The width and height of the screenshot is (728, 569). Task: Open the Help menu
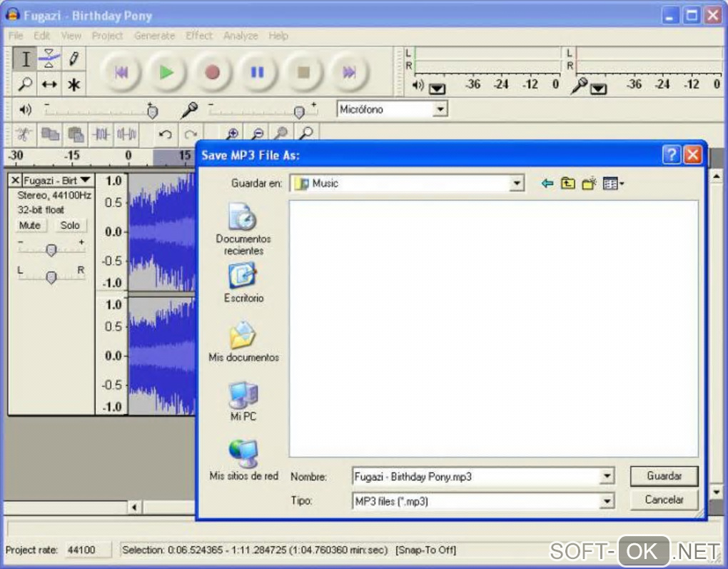pos(278,36)
